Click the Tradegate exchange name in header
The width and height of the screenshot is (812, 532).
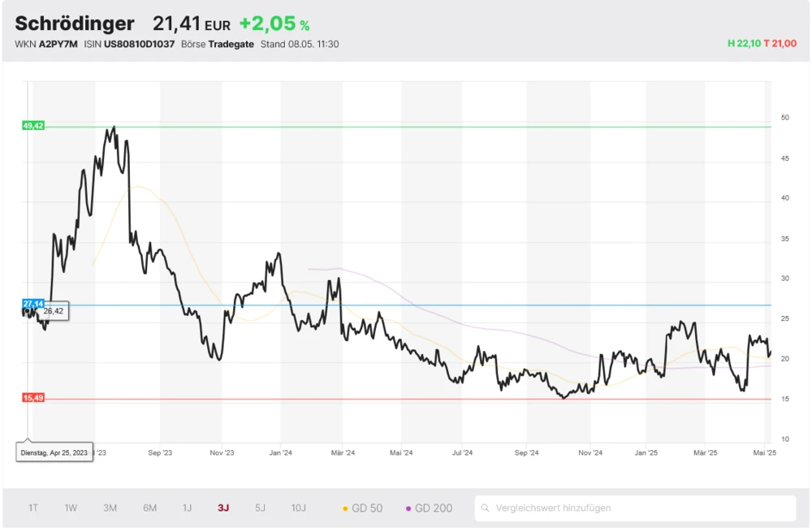[231, 44]
